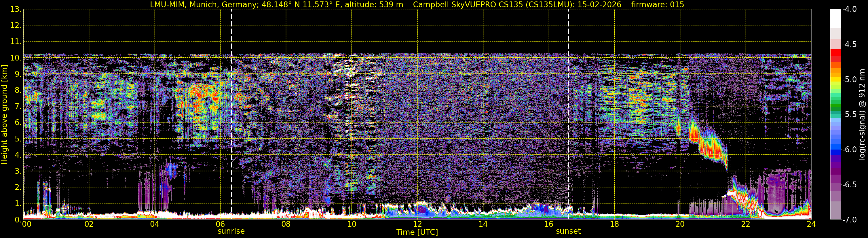Click the time axis tick label 14
This screenshot has width=868, height=238.
click(x=483, y=224)
